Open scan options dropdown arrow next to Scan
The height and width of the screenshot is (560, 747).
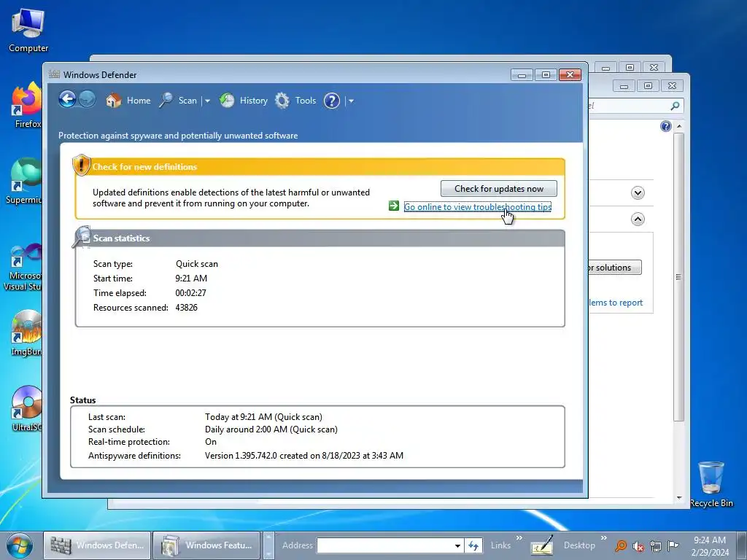point(207,101)
